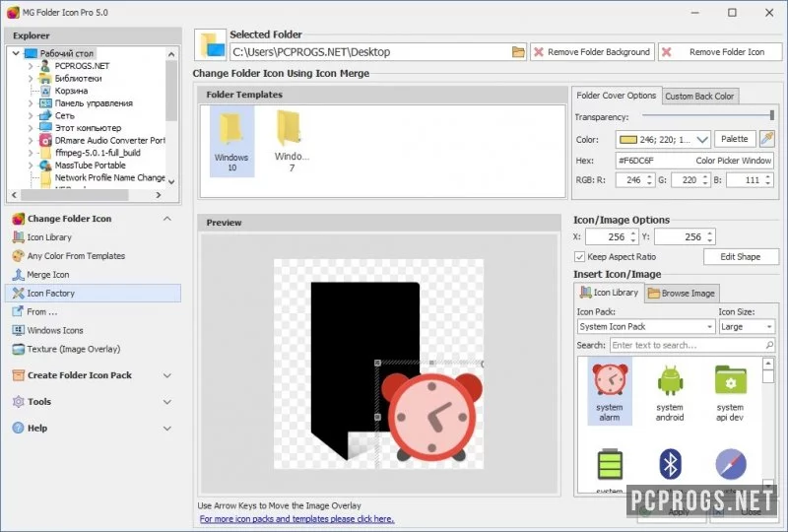Click the search magnifier icon
This screenshot has width=788, height=532.
(769, 345)
